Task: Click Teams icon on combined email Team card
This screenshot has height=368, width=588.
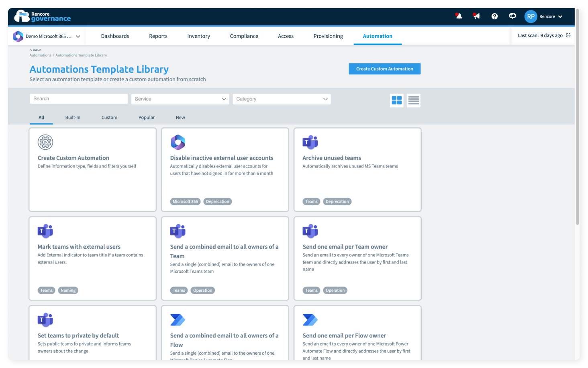Action: pos(178,231)
